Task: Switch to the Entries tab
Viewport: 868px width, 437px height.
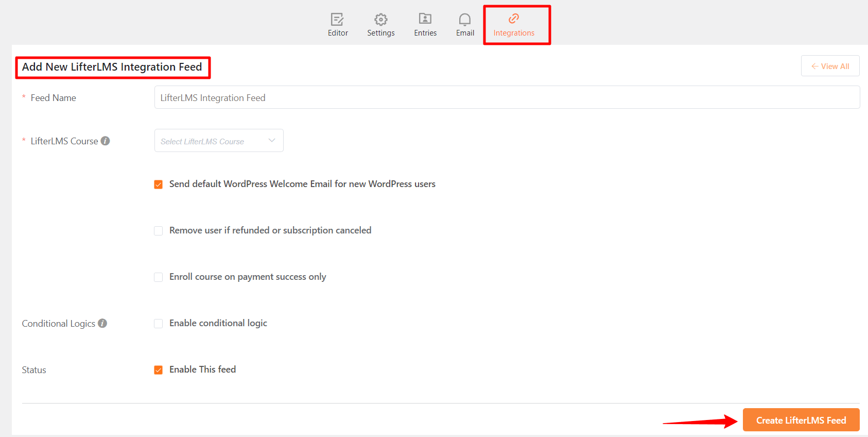Action: (x=425, y=25)
